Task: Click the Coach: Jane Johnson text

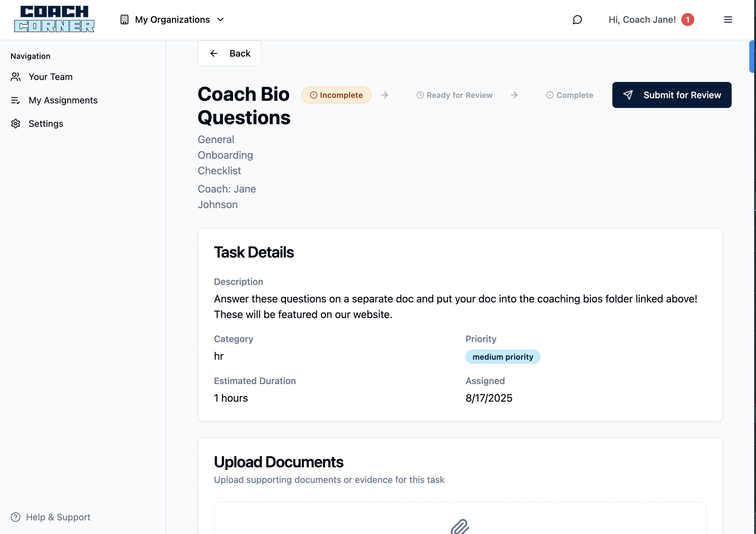Action: (227, 197)
